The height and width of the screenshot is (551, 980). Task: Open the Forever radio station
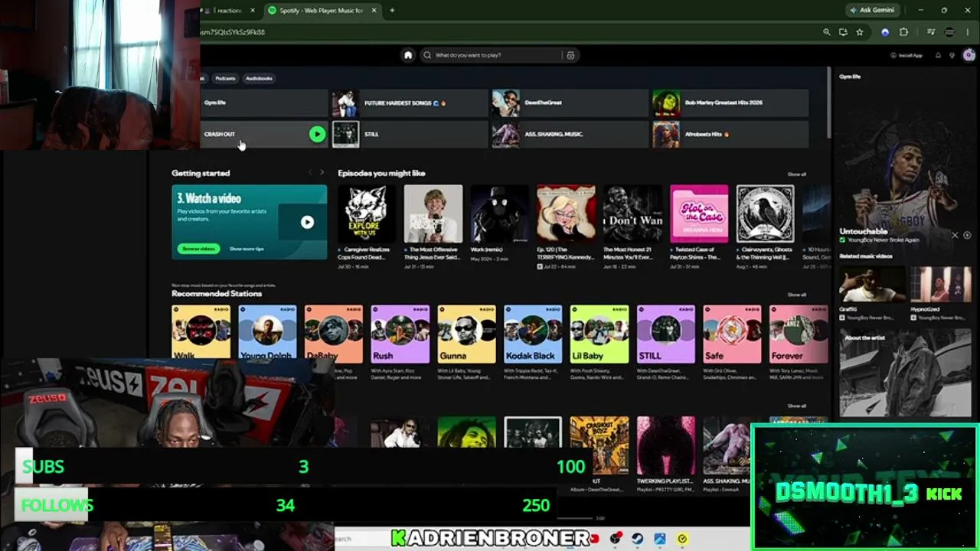point(799,334)
